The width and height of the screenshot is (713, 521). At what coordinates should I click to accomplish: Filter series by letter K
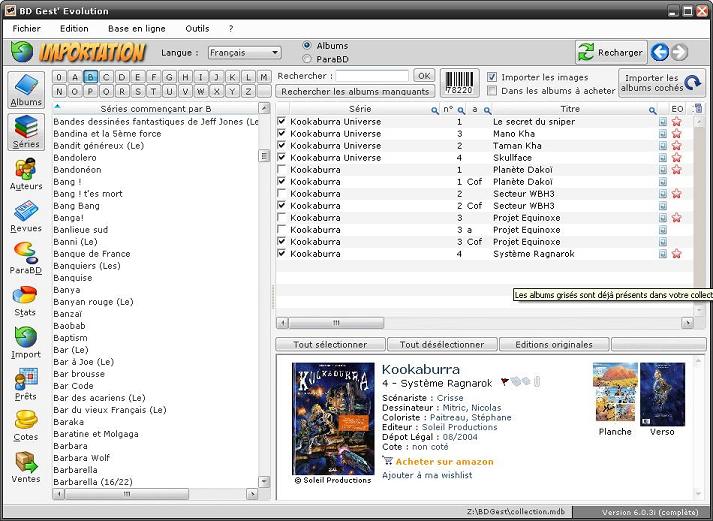pyautogui.click(x=232, y=77)
